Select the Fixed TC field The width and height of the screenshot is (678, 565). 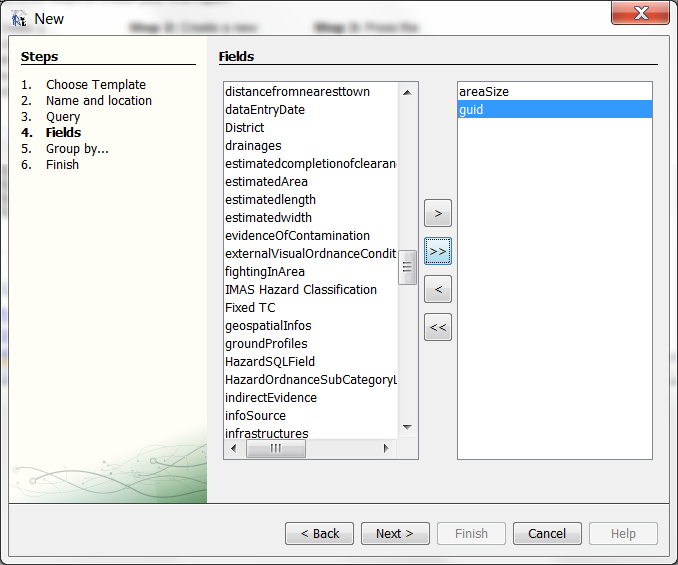coord(250,308)
